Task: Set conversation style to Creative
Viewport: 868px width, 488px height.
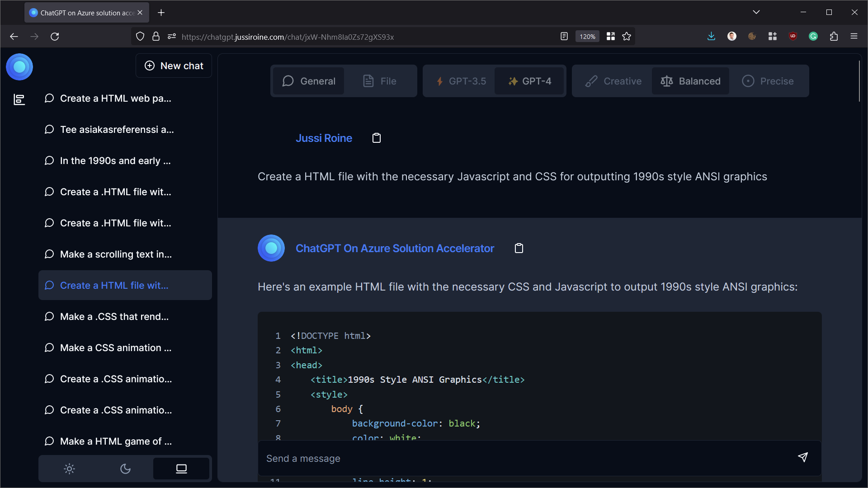Action: click(x=613, y=81)
